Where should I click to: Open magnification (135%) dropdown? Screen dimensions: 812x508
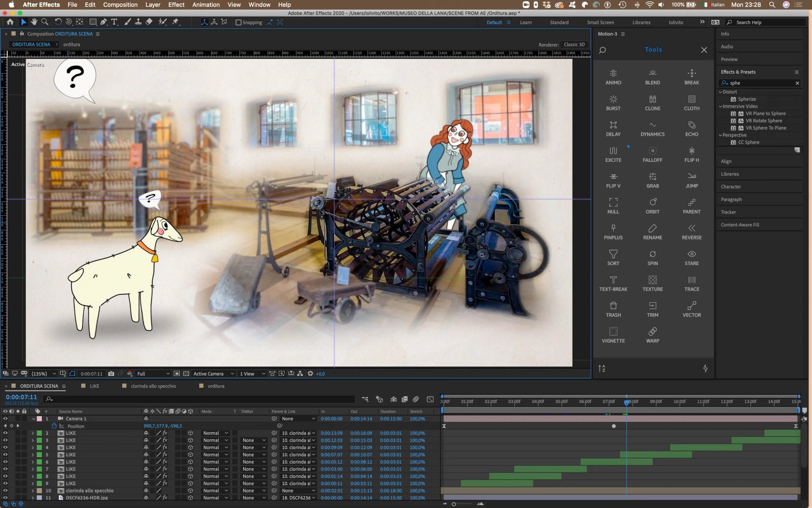[x=43, y=373]
